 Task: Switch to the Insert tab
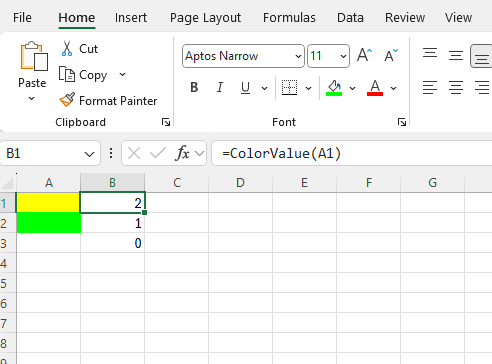coord(131,18)
